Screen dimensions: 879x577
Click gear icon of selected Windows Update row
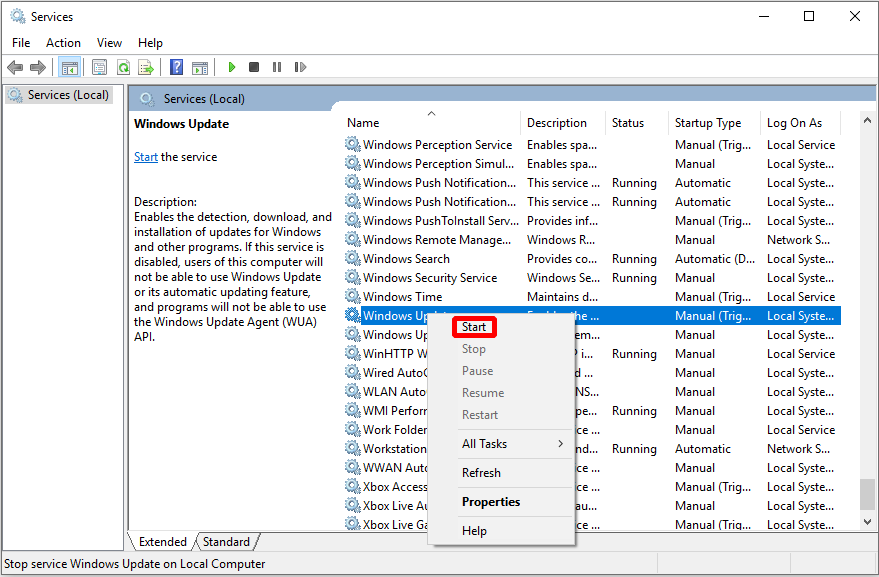coord(352,316)
